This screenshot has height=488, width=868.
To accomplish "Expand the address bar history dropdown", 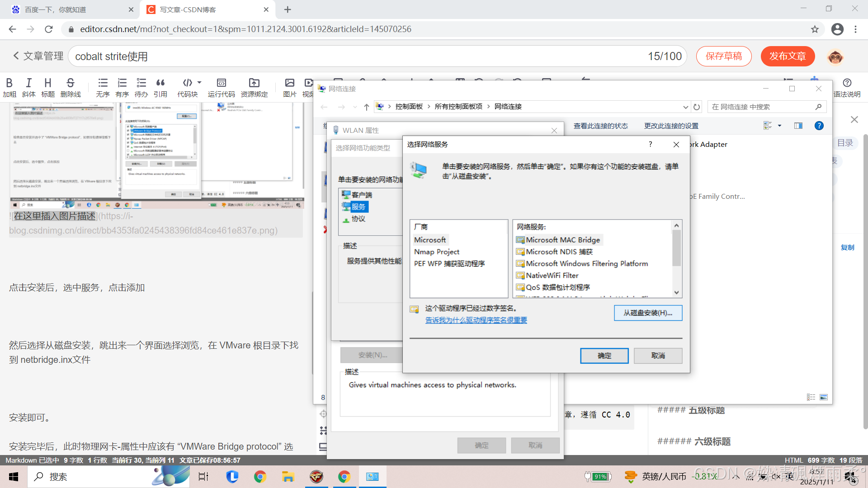I will coord(685,107).
